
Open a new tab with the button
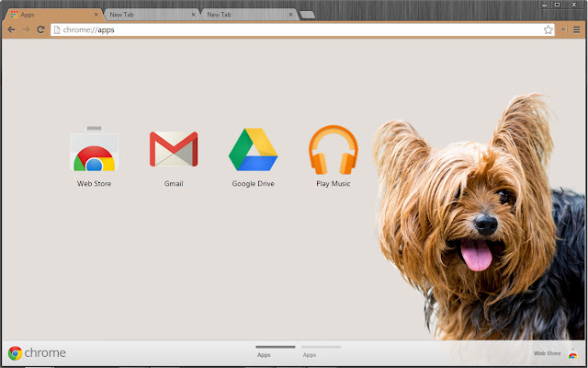click(x=308, y=15)
